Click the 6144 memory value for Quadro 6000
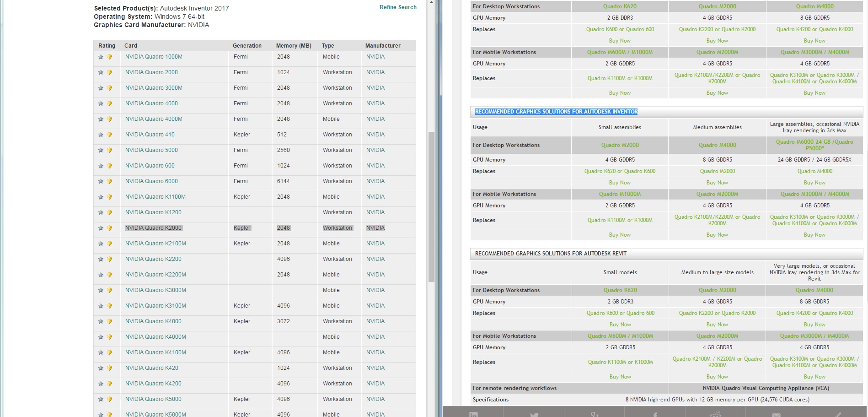 click(x=283, y=181)
